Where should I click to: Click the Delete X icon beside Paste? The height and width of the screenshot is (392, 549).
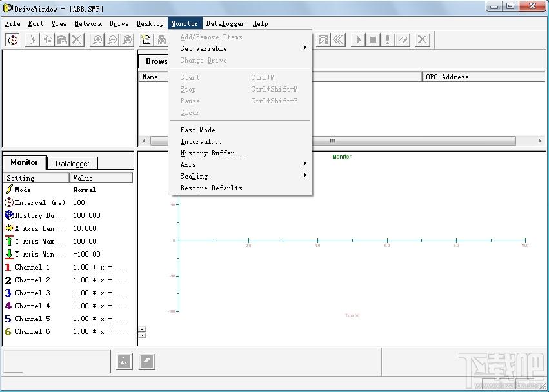point(76,40)
